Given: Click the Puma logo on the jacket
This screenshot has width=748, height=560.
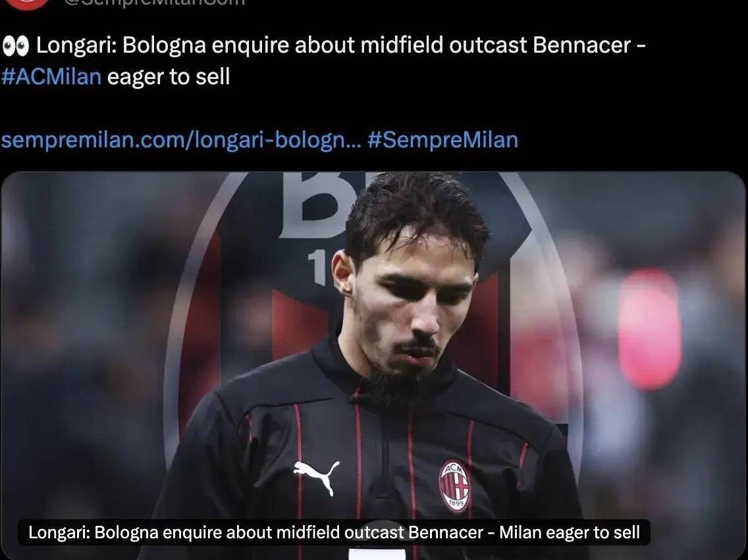Looking at the screenshot, I should 317,476.
